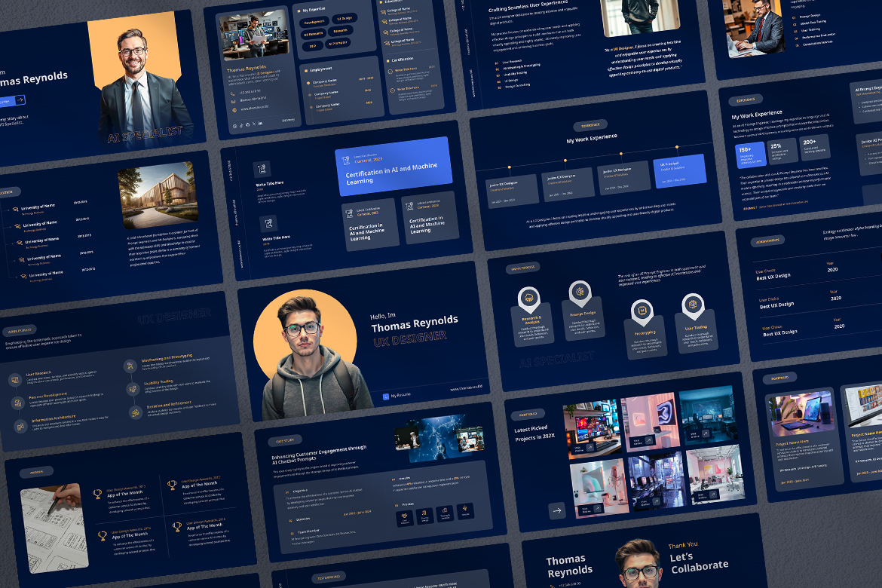The height and width of the screenshot is (588, 882).
Task: Click the Employment section heading on the resume slide
Action: tap(320, 69)
